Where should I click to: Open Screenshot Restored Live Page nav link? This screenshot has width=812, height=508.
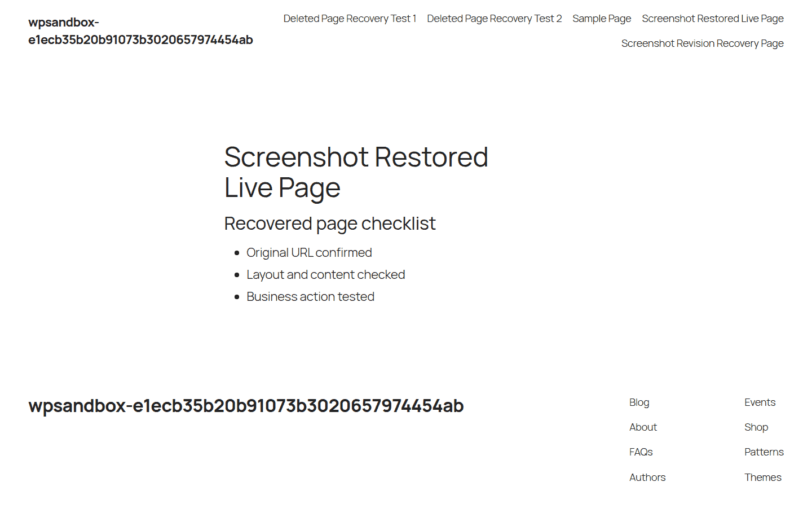click(713, 19)
